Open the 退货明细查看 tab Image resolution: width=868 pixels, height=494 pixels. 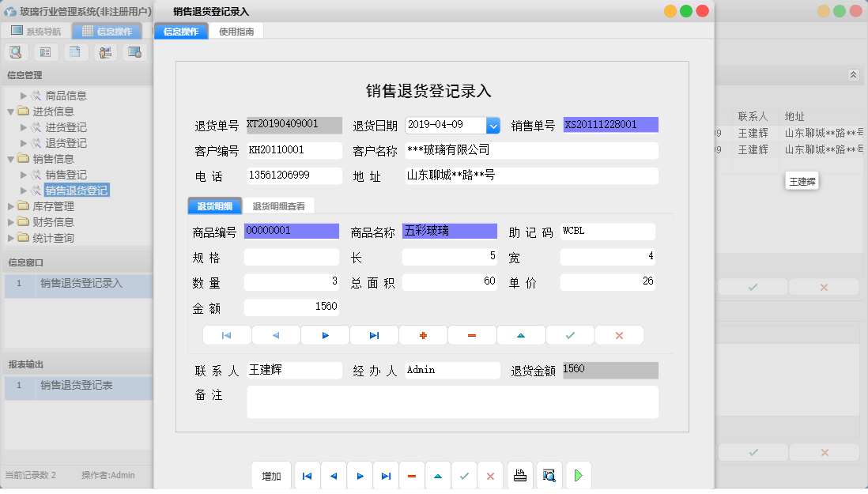pyautogui.click(x=279, y=205)
